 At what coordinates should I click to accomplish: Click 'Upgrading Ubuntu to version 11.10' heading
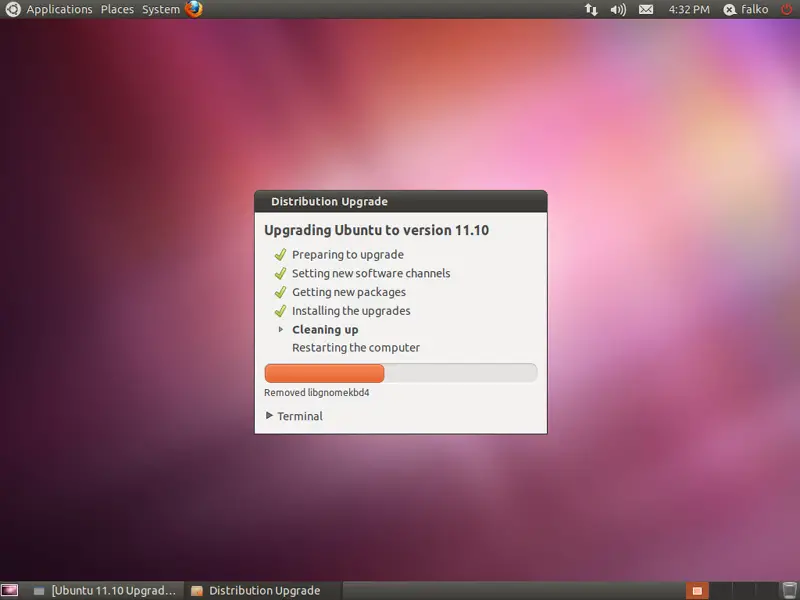(x=376, y=231)
